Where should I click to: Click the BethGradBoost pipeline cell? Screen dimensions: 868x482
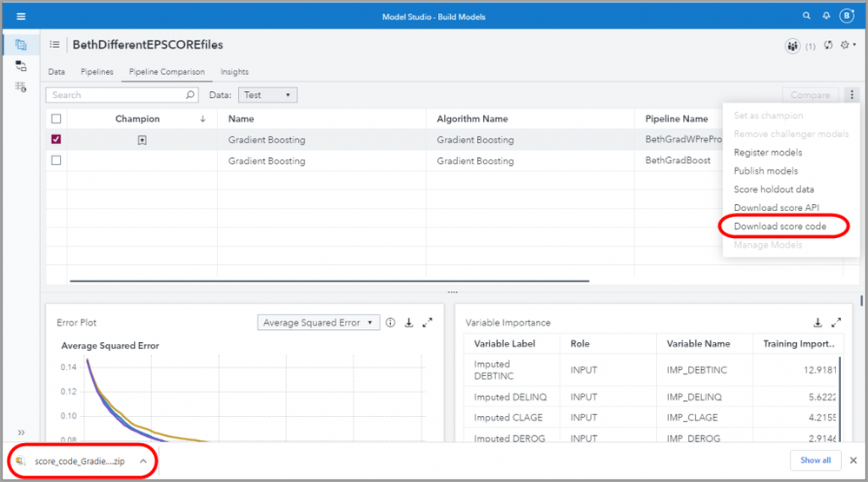tap(678, 161)
